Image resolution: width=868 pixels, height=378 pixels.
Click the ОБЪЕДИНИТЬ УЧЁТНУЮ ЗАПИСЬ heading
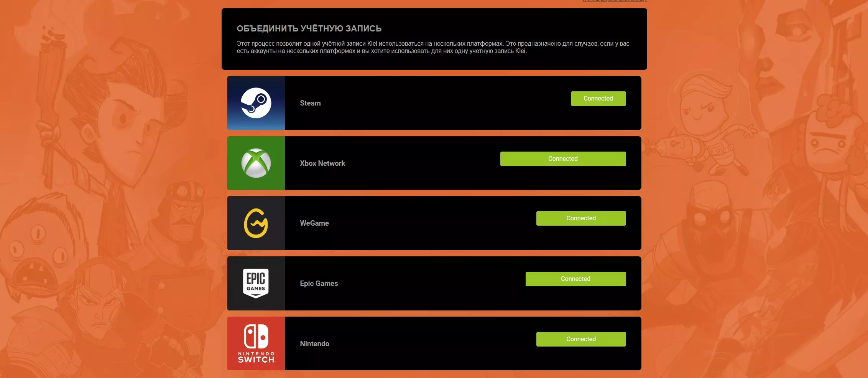pos(309,28)
